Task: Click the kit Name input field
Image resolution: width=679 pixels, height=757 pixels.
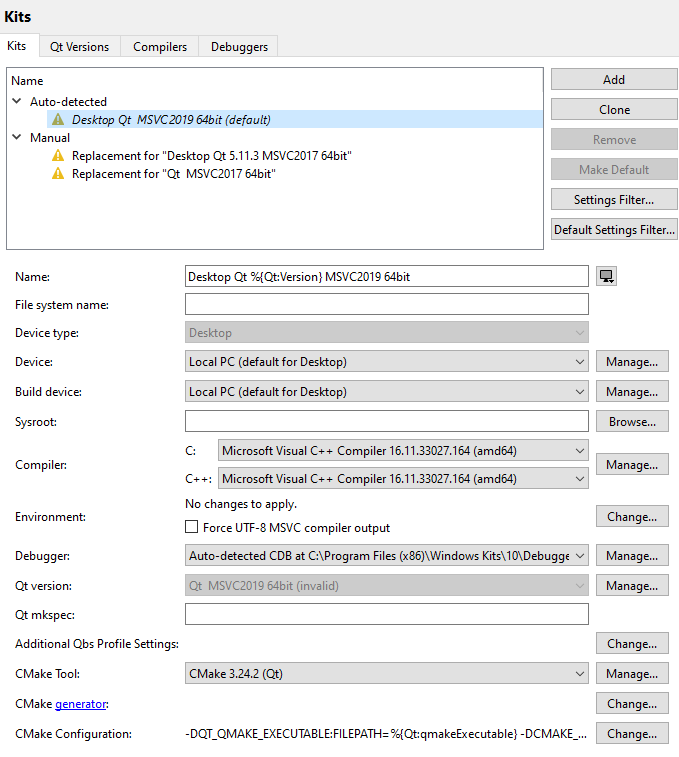Action: [386, 276]
